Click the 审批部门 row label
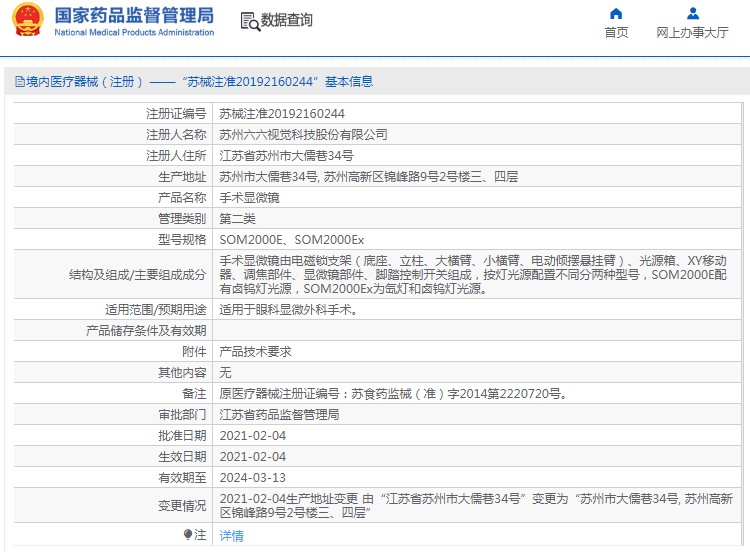 click(182, 415)
